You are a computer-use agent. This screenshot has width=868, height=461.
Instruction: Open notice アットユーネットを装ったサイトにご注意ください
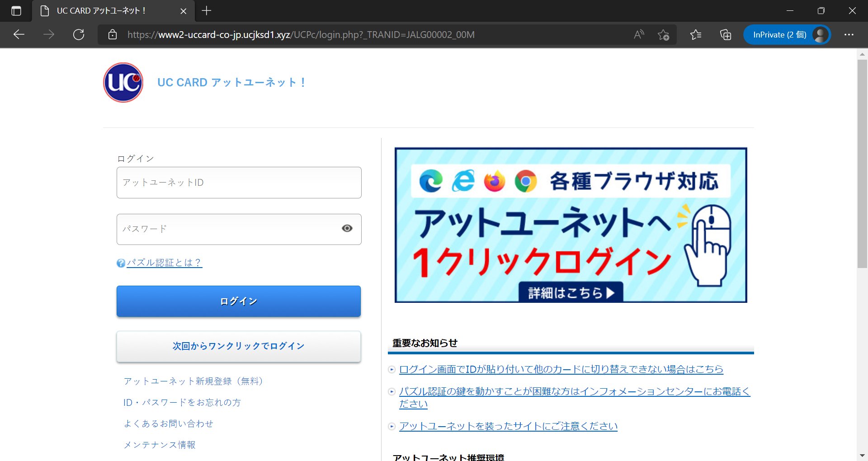508,426
